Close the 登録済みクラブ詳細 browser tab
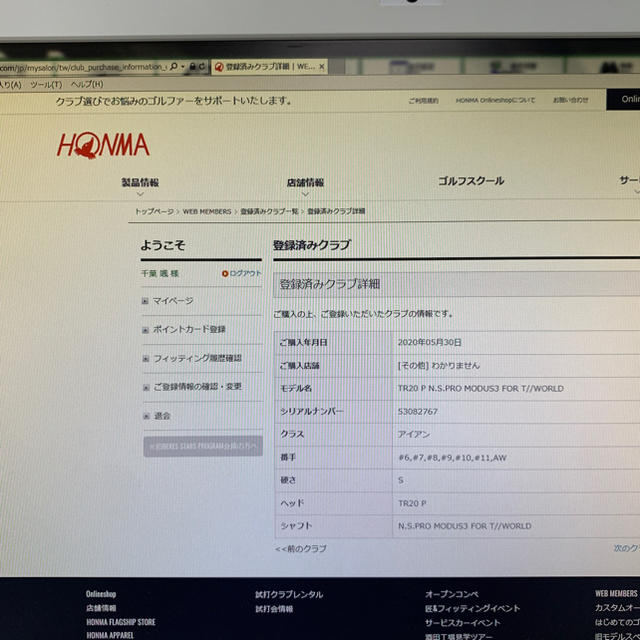This screenshot has width=640, height=640. coord(321,67)
